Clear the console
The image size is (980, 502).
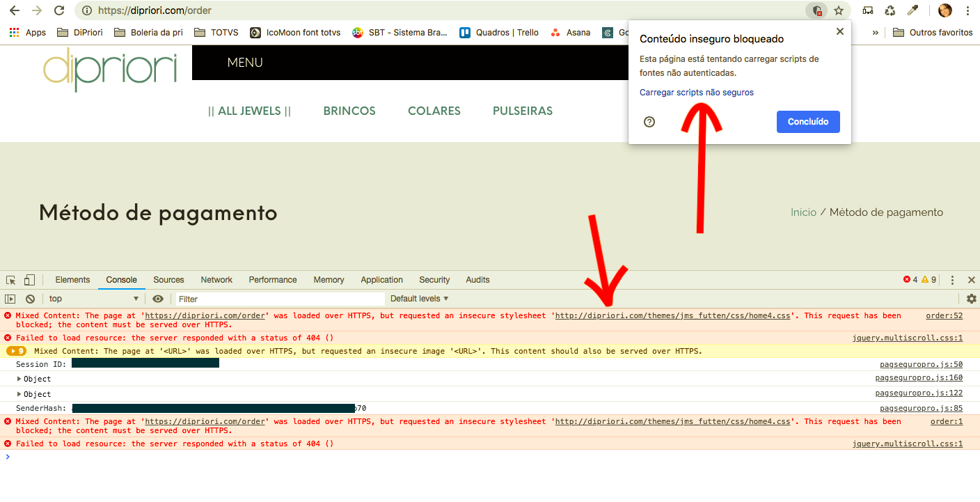click(x=30, y=299)
